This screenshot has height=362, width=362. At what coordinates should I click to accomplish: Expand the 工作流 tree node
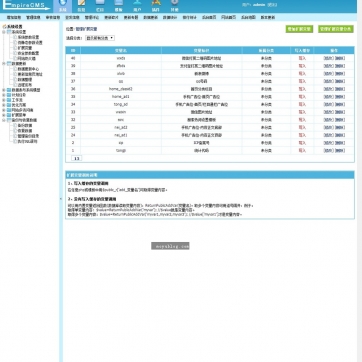[4, 100]
